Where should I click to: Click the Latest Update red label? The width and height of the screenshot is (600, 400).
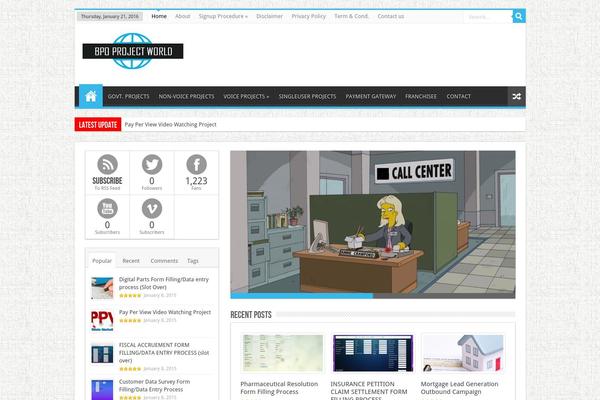point(98,124)
